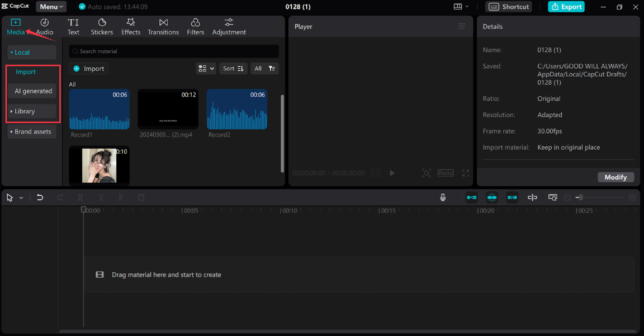Click the timeline zoom in plus icon
The image size is (644, 336).
pyautogui.click(x=632, y=197)
